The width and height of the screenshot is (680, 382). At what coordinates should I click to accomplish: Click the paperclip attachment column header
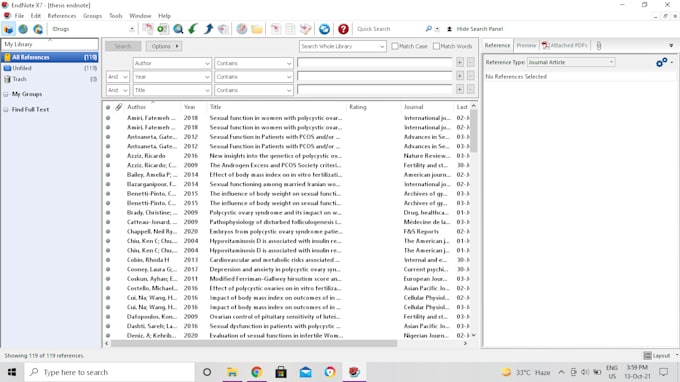(118, 107)
